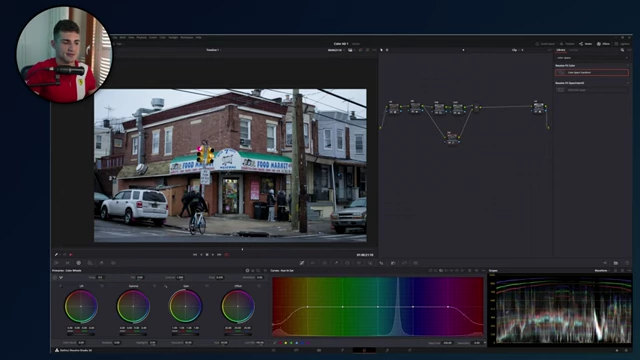Screen dimensions: 640x360
Task: Open the Playback menu
Action: click(141, 38)
